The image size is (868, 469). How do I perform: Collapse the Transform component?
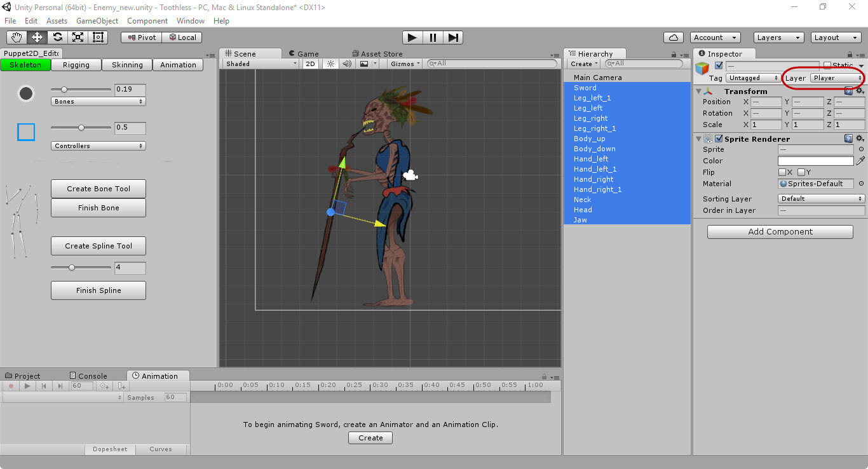pos(698,91)
